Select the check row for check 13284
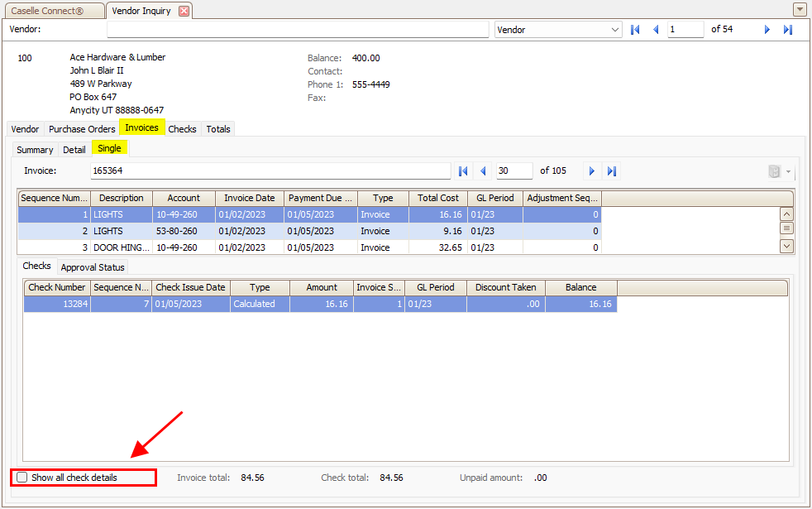This screenshot has width=812, height=509. [x=248, y=304]
